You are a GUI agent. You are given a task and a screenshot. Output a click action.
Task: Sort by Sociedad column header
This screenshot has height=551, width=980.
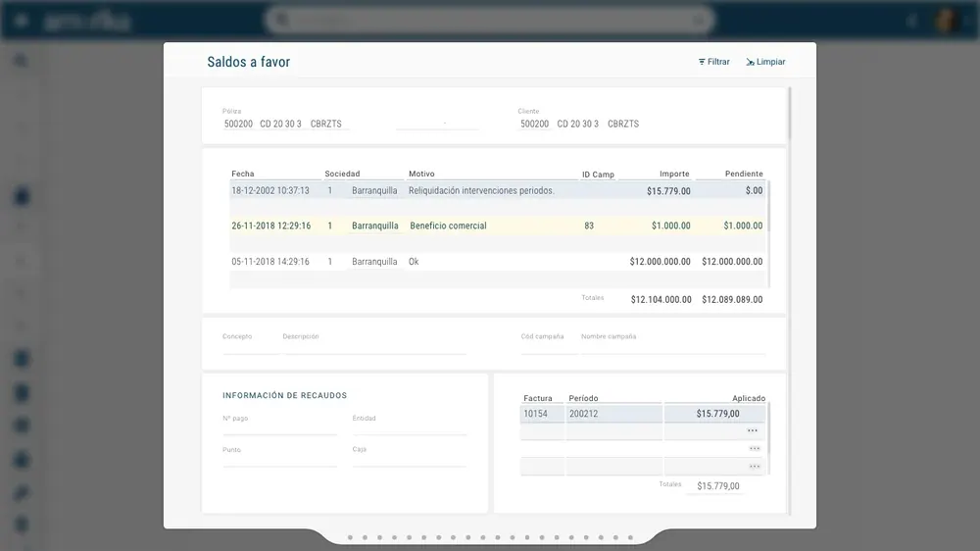click(x=342, y=174)
